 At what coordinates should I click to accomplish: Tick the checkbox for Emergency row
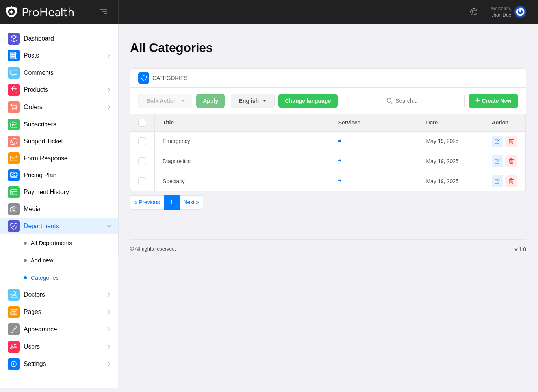pyautogui.click(x=142, y=141)
